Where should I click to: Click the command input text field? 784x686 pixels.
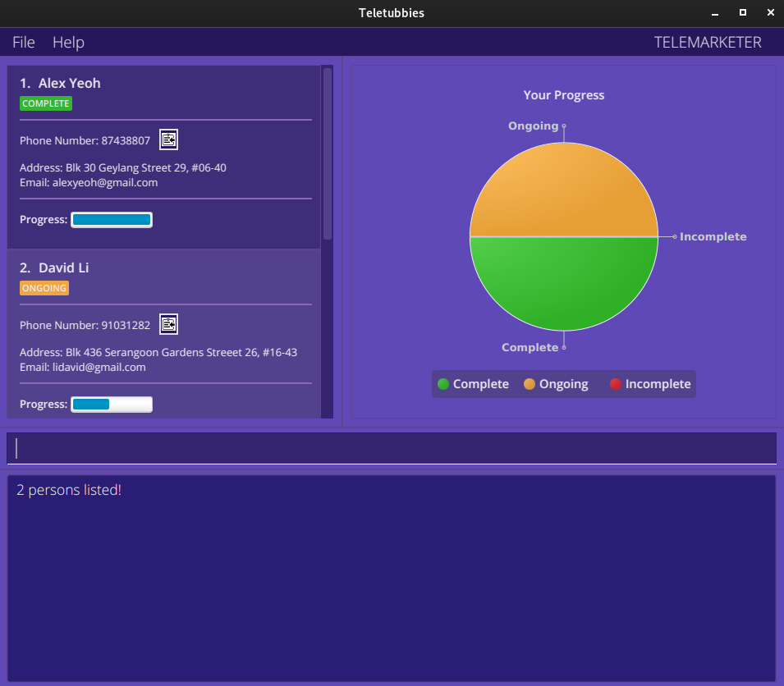pos(392,448)
